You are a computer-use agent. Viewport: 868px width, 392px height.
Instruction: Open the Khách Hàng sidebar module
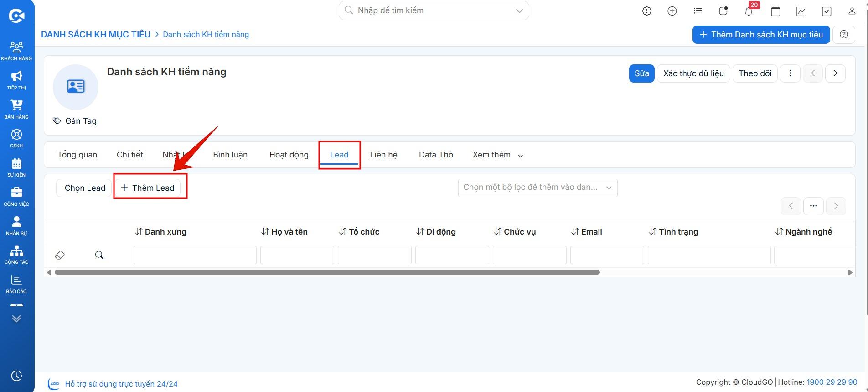[x=16, y=51]
